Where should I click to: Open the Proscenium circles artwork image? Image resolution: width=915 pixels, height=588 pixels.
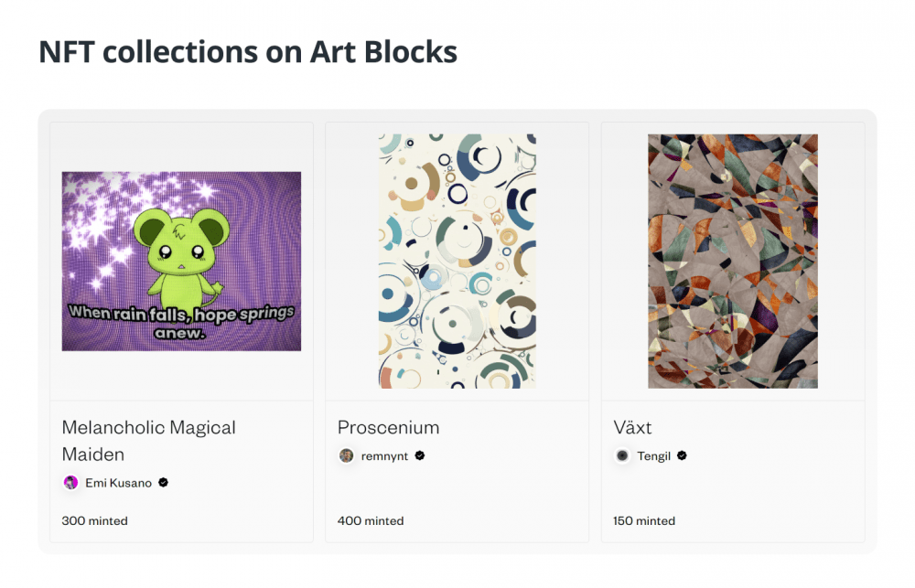[x=457, y=262]
